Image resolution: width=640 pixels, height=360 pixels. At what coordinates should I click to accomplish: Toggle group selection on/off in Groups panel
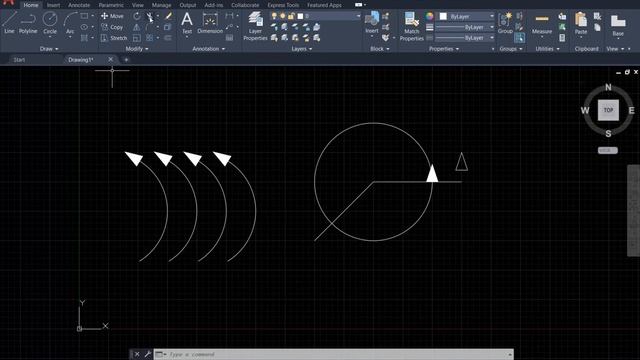point(519,38)
